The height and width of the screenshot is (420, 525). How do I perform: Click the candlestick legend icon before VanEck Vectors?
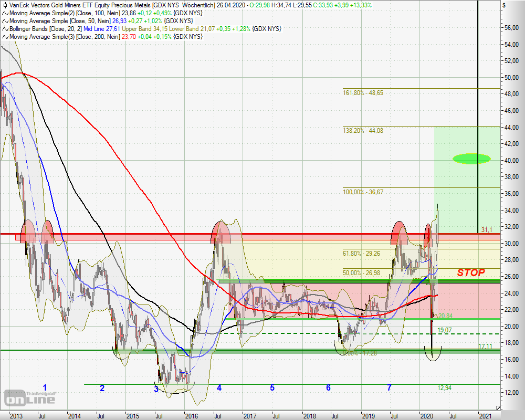coord(5,5)
